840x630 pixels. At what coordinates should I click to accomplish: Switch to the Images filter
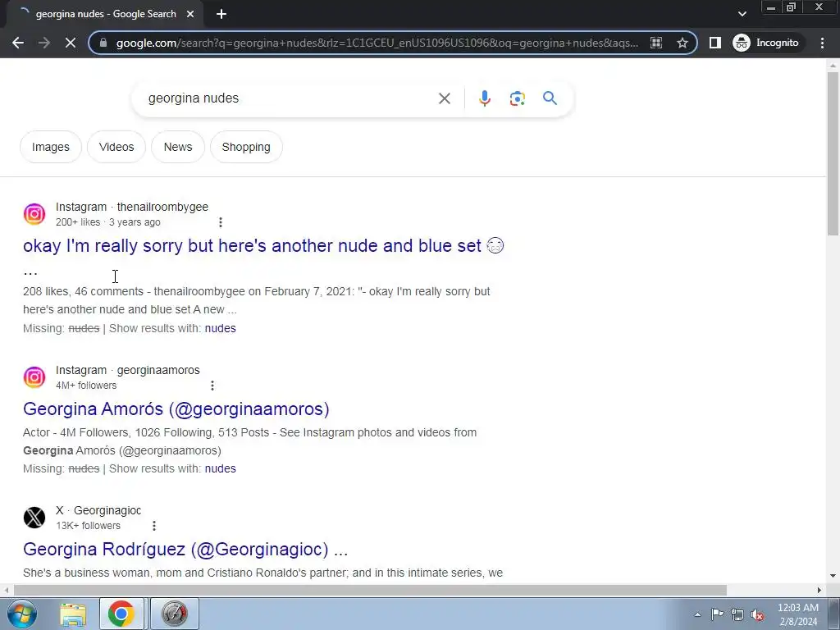(x=50, y=147)
